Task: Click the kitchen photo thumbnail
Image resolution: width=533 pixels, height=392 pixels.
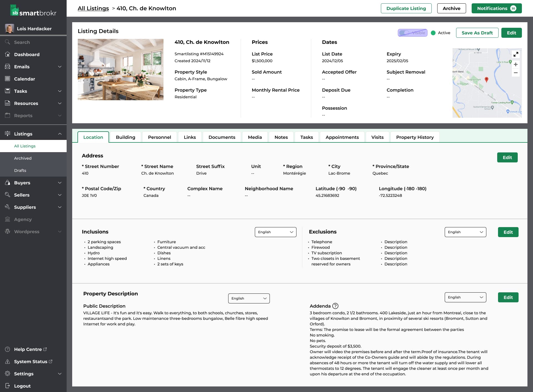Action: tap(120, 69)
